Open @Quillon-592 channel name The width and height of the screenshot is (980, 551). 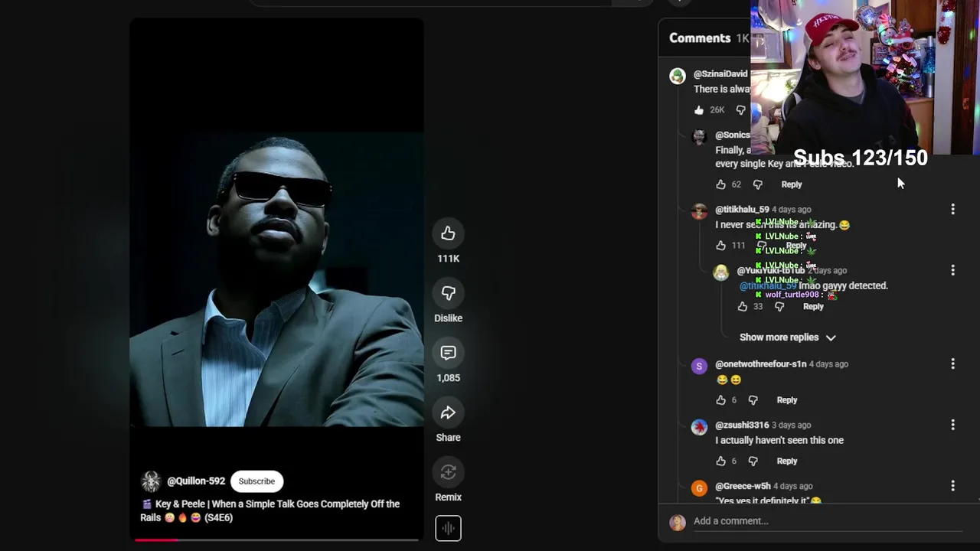pos(196,481)
